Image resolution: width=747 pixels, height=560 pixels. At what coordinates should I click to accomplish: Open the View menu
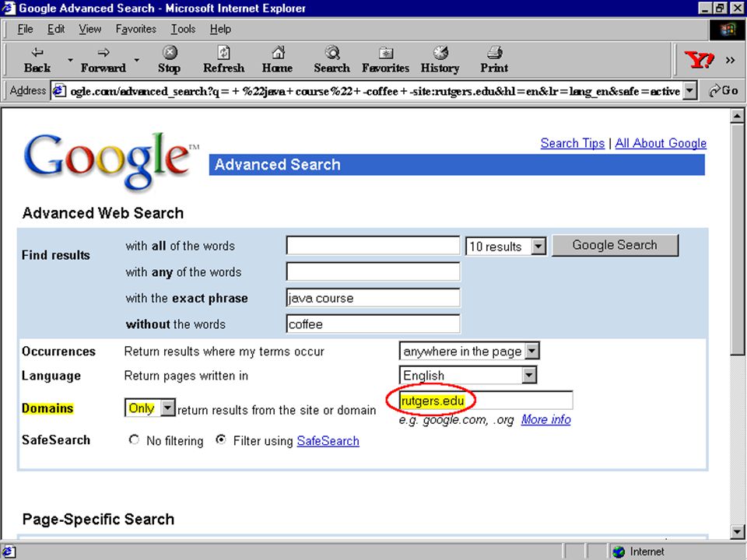[90, 29]
